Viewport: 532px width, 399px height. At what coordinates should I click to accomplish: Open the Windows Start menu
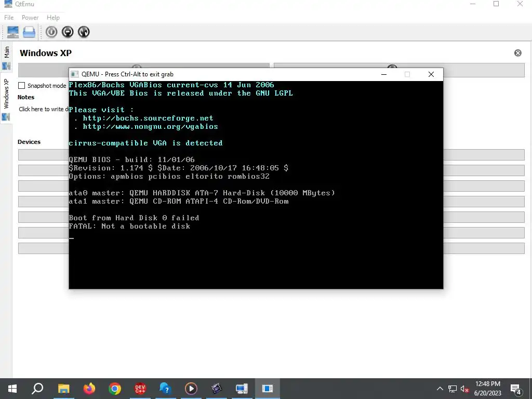[12, 389]
